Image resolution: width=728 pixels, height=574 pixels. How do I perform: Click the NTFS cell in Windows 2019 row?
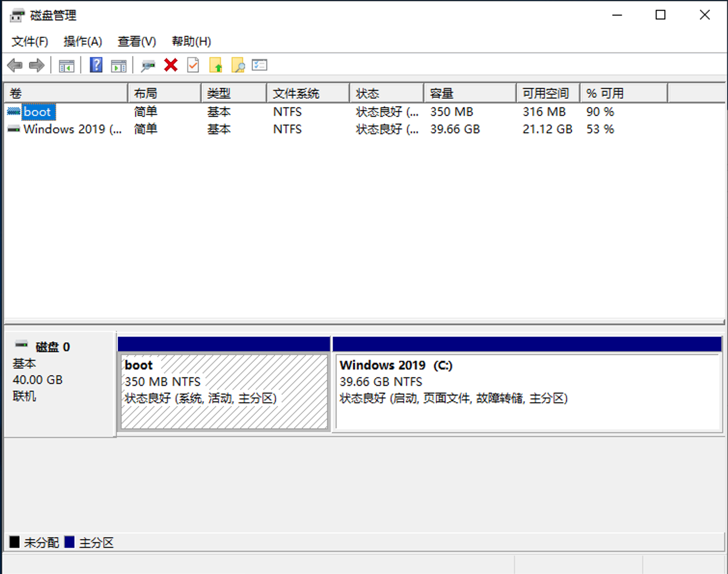click(x=287, y=129)
